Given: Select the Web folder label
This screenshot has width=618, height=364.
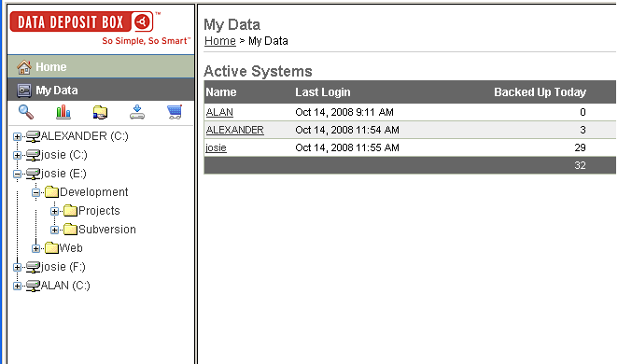Looking at the screenshot, I should coord(71,248).
